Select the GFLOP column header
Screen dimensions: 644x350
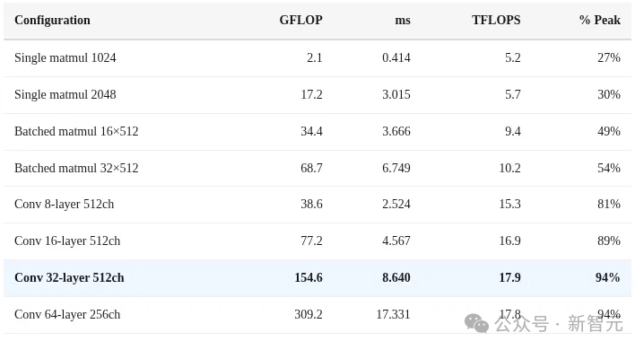point(300,20)
